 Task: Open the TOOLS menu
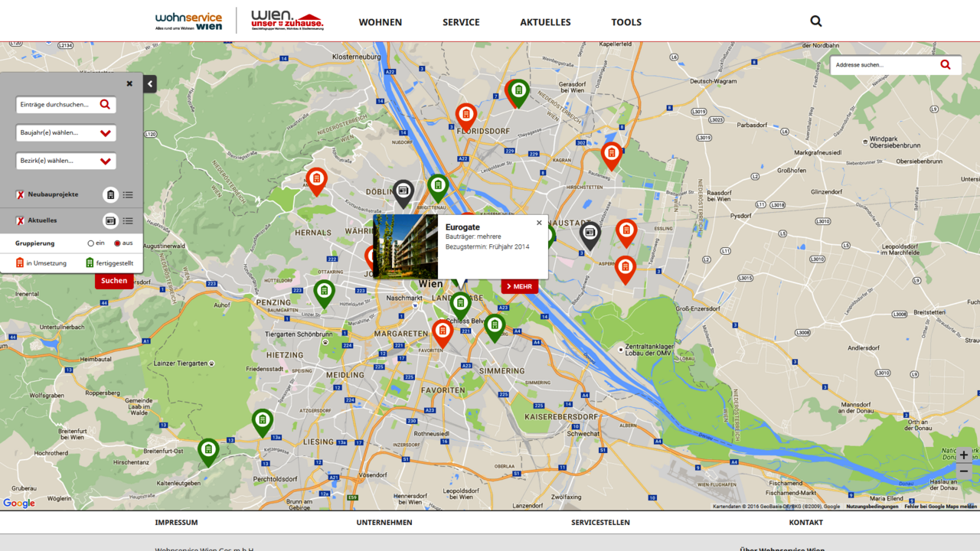pyautogui.click(x=626, y=22)
